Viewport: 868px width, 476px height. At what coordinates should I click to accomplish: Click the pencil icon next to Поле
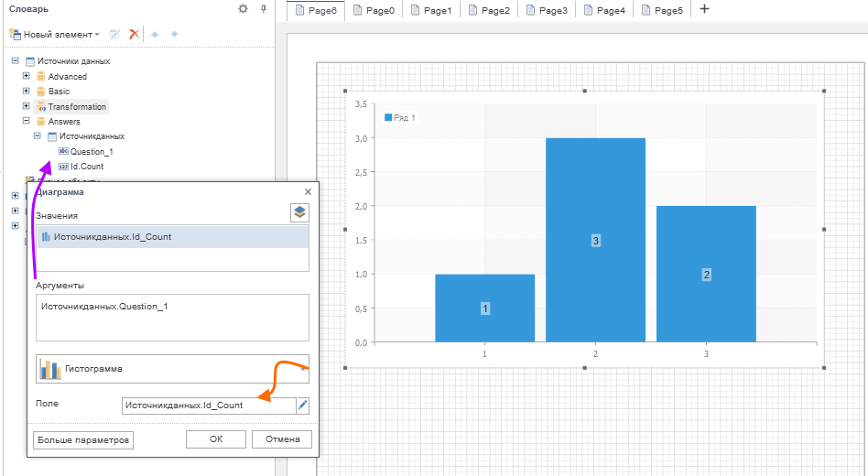tap(303, 405)
